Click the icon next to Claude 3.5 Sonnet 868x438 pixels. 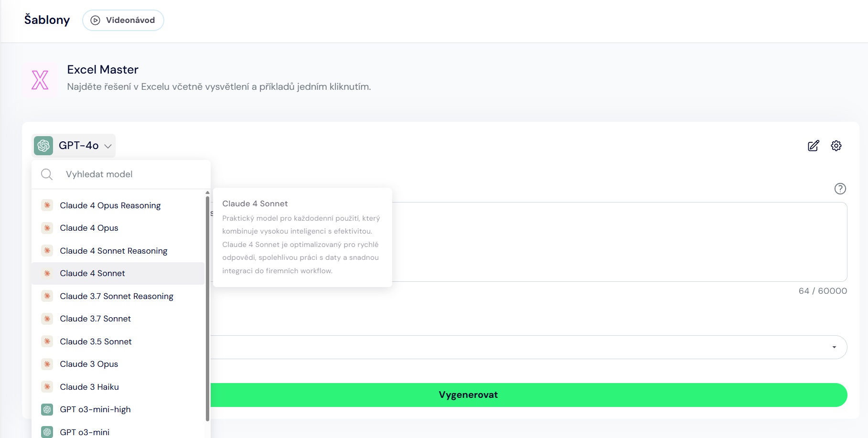[47, 342]
